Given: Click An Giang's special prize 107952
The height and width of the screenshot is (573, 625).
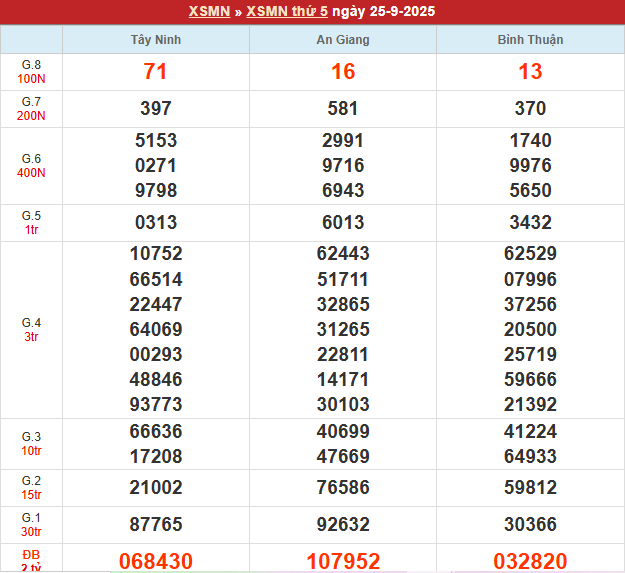Looking at the screenshot, I should click(x=343, y=561).
